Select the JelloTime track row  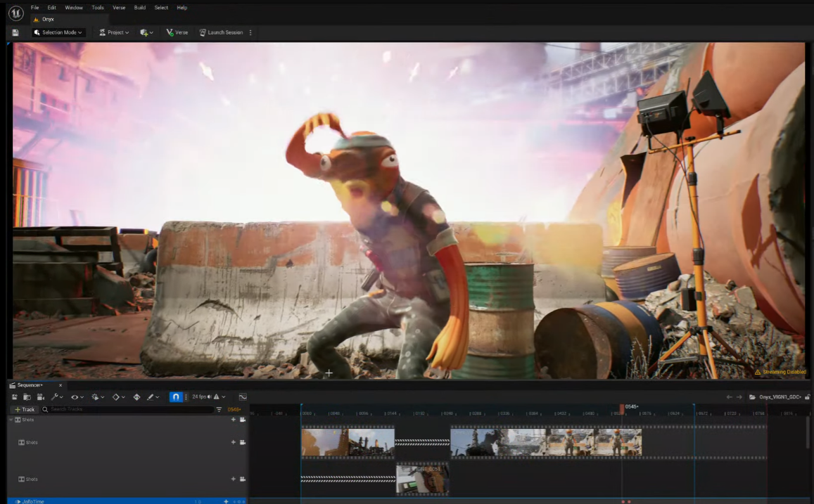pos(127,501)
